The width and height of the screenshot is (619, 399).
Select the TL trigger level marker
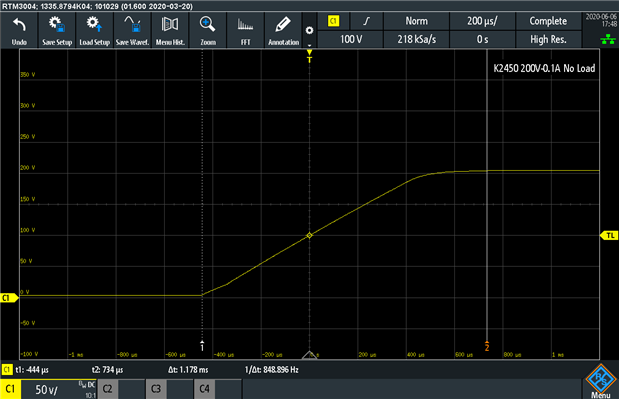tap(609, 236)
